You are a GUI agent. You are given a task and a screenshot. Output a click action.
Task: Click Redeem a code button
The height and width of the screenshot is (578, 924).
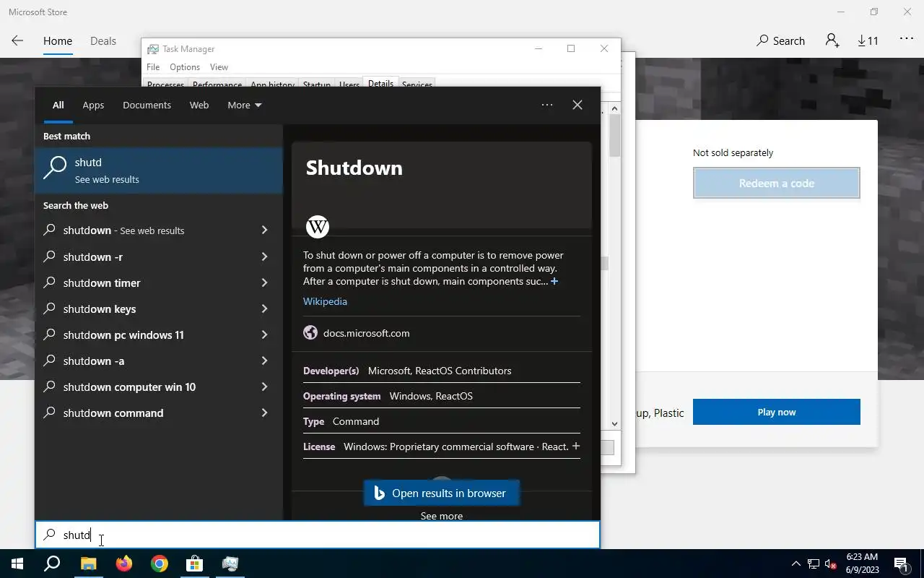pos(777,183)
